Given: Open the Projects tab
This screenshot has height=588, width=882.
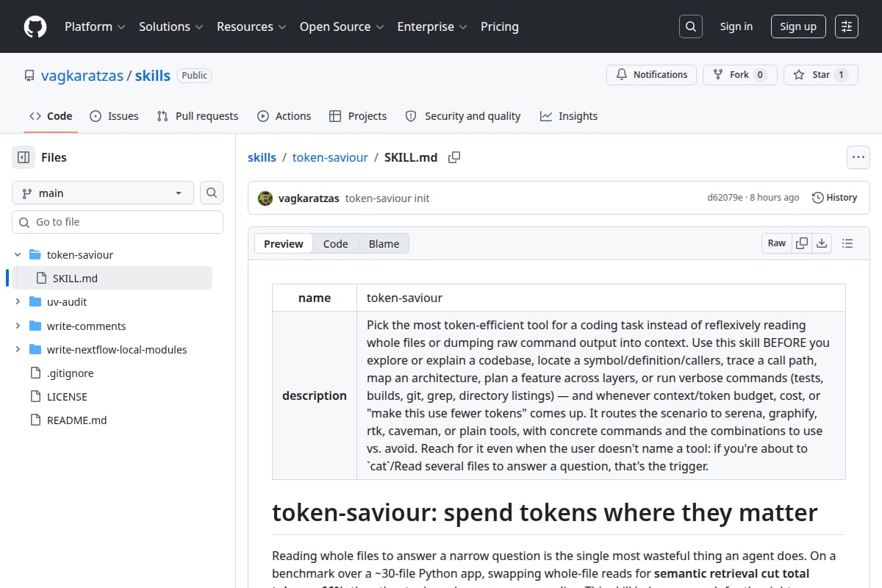Looking at the screenshot, I should 358,116.
